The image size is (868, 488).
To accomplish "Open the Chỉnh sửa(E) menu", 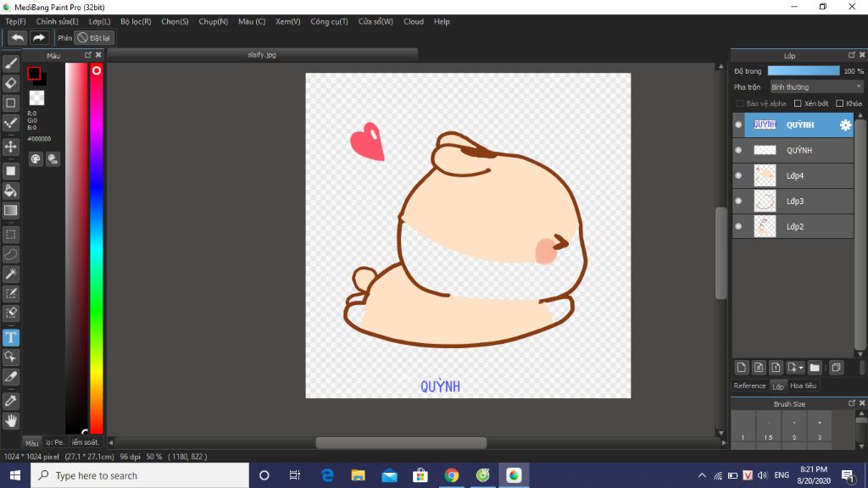I will click(x=57, y=21).
